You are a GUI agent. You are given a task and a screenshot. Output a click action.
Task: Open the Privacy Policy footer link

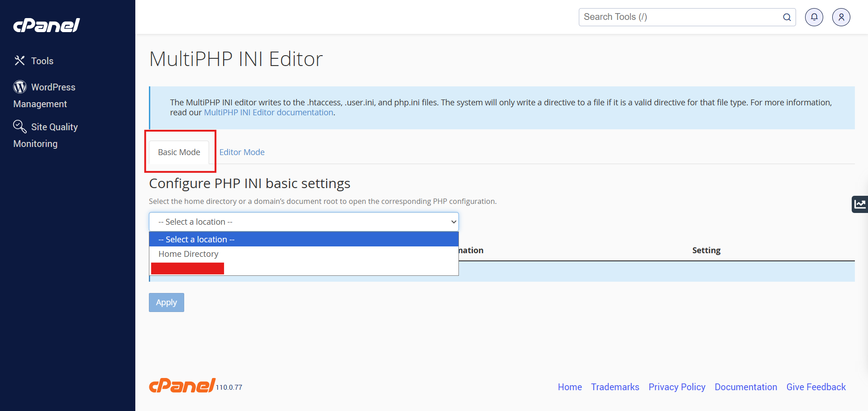pos(677,387)
